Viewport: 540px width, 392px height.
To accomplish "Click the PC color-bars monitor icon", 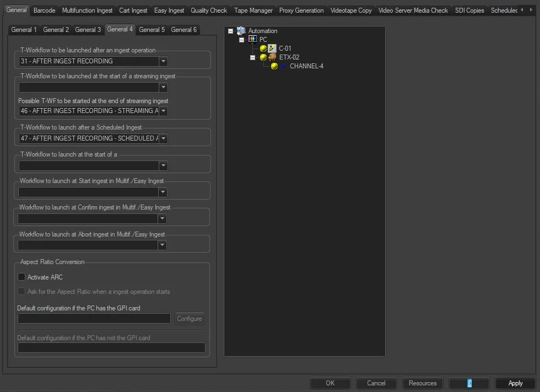I will pyautogui.click(x=252, y=40).
